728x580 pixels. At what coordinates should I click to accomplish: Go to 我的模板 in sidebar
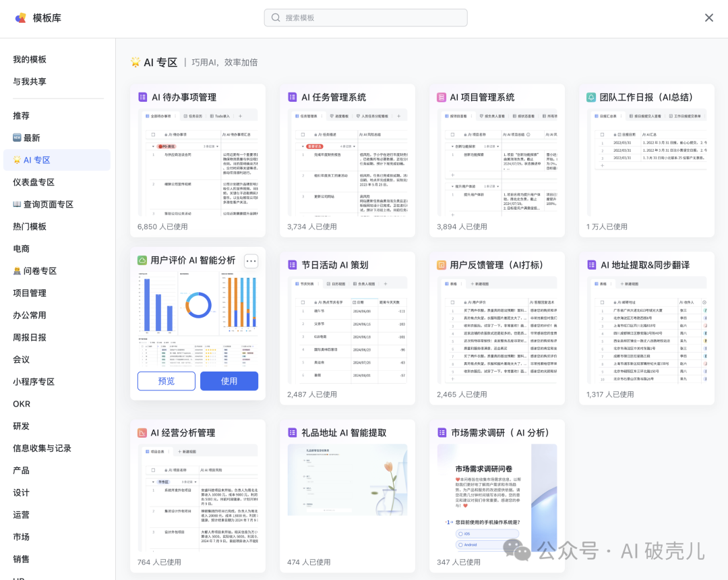pos(30,59)
